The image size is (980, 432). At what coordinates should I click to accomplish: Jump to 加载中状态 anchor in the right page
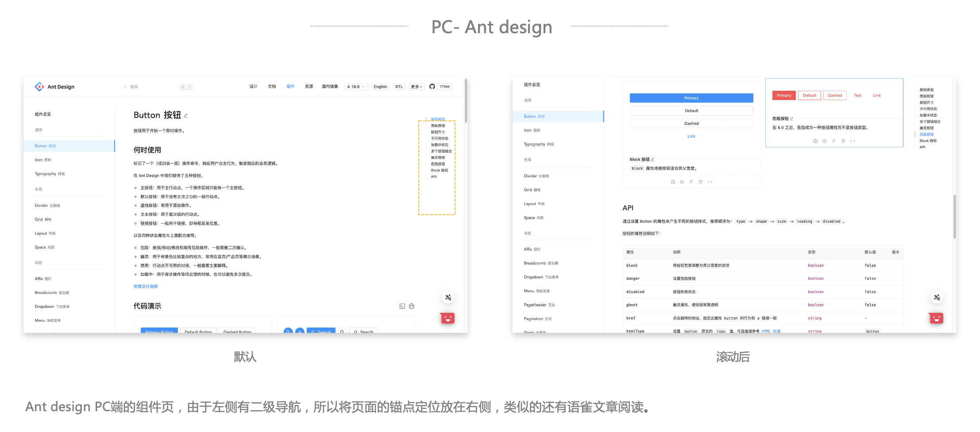[x=928, y=115]
